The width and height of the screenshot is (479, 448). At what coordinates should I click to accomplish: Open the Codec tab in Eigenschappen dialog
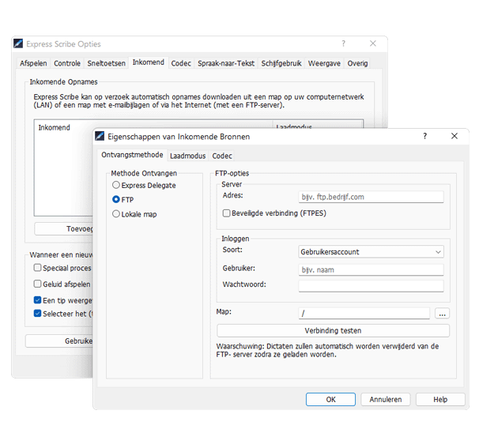point(222,156)
